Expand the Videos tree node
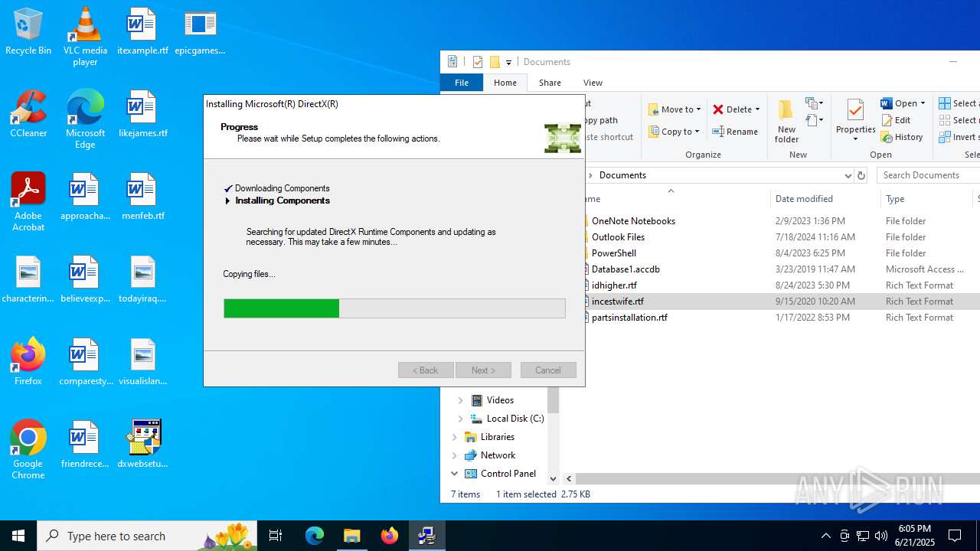The height and width of the screenshot is (551, 980). coord(460,400)
